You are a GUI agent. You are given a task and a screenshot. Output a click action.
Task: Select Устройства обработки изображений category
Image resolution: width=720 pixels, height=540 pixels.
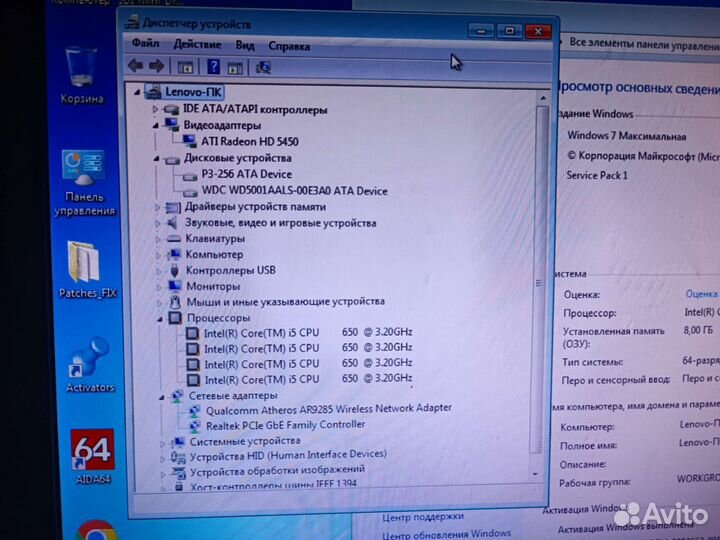(277, 471)
